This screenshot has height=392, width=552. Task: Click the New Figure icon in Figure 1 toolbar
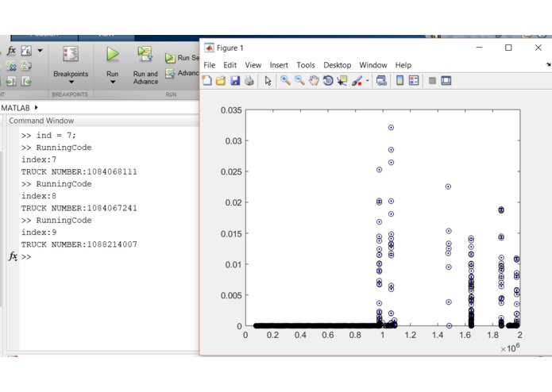(x=207, y=80)
